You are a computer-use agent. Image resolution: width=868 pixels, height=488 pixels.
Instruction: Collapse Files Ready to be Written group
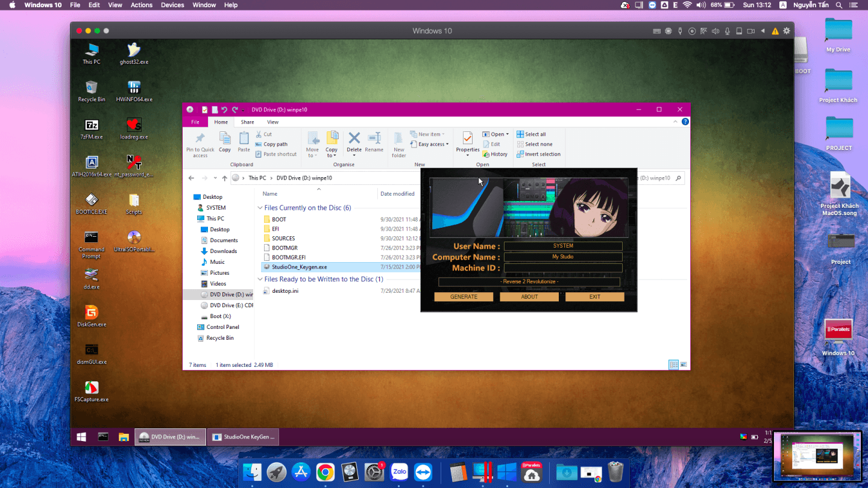260,280
